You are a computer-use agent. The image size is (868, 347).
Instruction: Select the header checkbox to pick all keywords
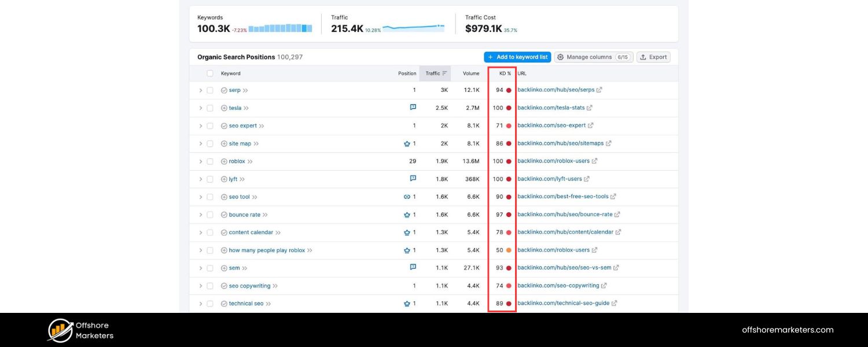pos(211,73)
